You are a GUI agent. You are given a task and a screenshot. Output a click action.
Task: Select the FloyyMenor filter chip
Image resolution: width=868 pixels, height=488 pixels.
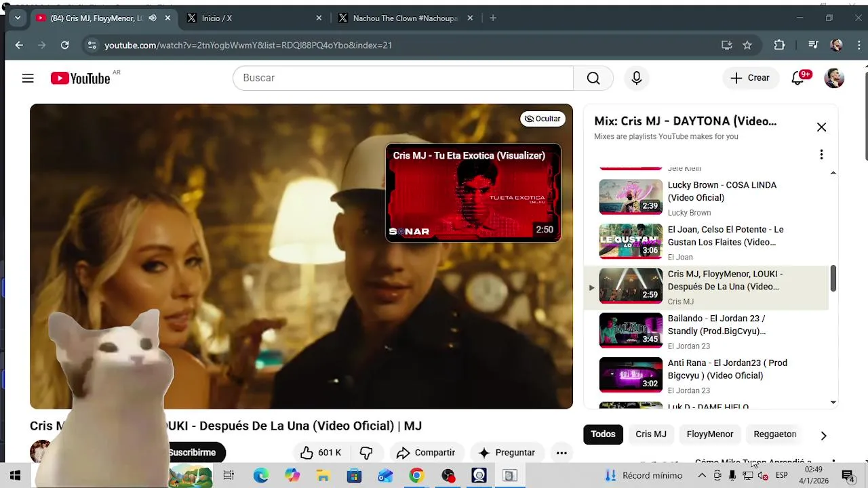pos(710,434)
